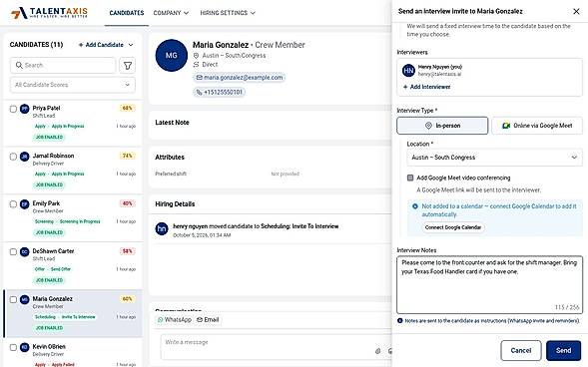Click the Latest Note heading
This screenshot has height=367, width=588.
point(172,123)
